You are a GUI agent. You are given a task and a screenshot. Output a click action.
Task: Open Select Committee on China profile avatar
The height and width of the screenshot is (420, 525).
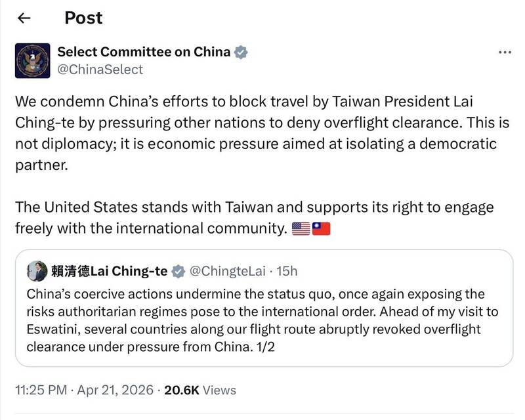point(33,60)
